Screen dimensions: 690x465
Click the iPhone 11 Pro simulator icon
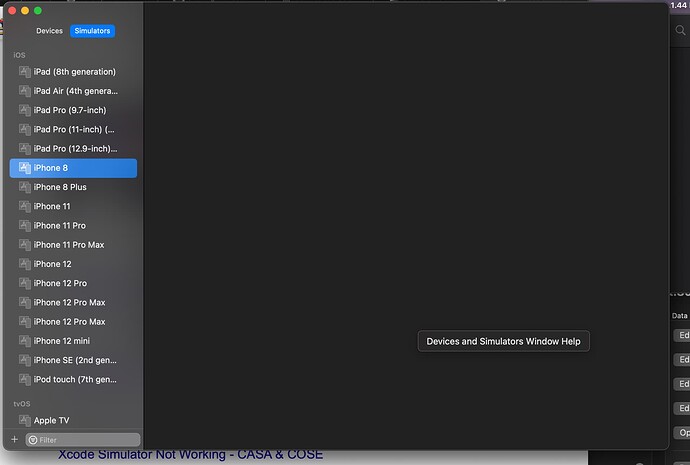tap(25, 225)
